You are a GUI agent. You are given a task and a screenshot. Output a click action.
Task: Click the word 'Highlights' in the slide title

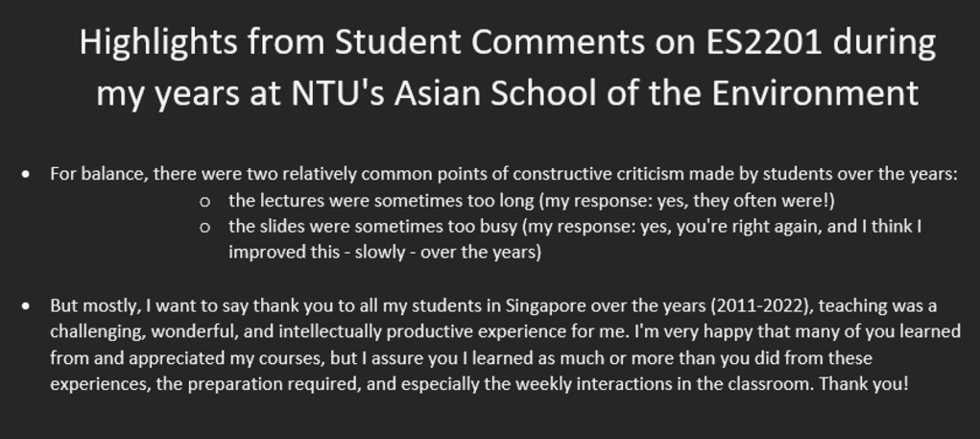tap(158, 42)
